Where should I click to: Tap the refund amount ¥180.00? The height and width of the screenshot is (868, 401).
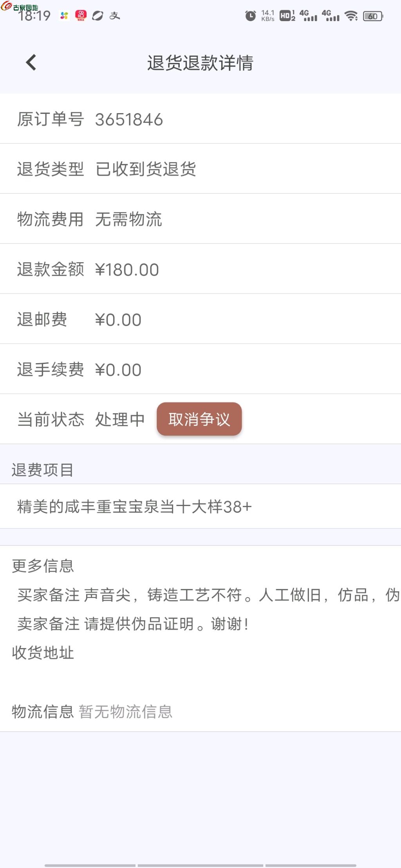[x=127, y=270]
